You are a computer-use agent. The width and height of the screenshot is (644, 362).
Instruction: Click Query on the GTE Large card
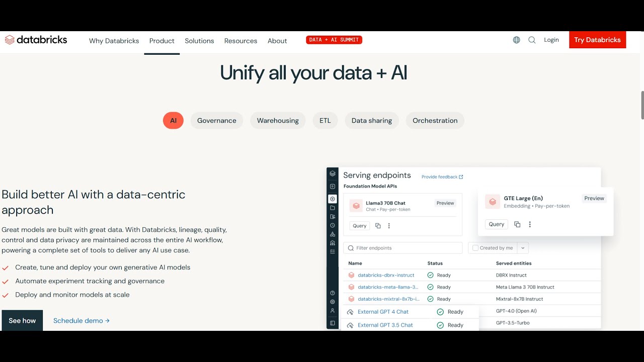point(497,224)
